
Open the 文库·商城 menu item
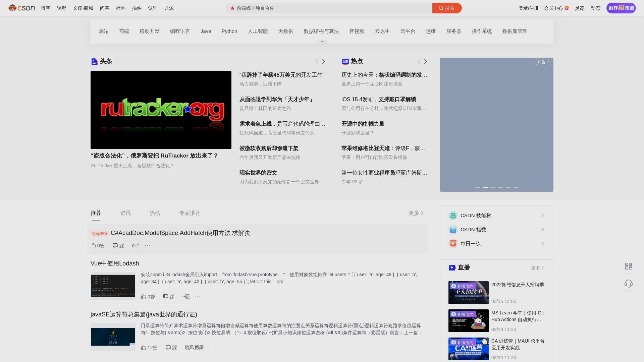click(x=83, y=8)
